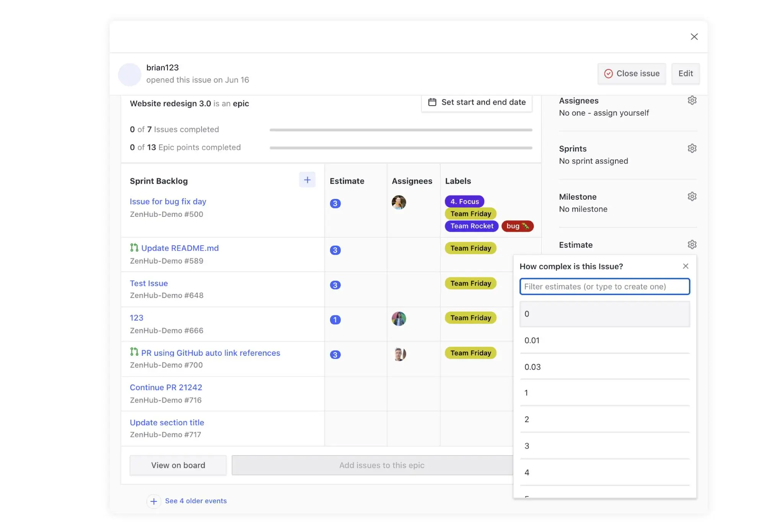
Task: Click brian123's avatar circle
Action: (x=129, y=74)
